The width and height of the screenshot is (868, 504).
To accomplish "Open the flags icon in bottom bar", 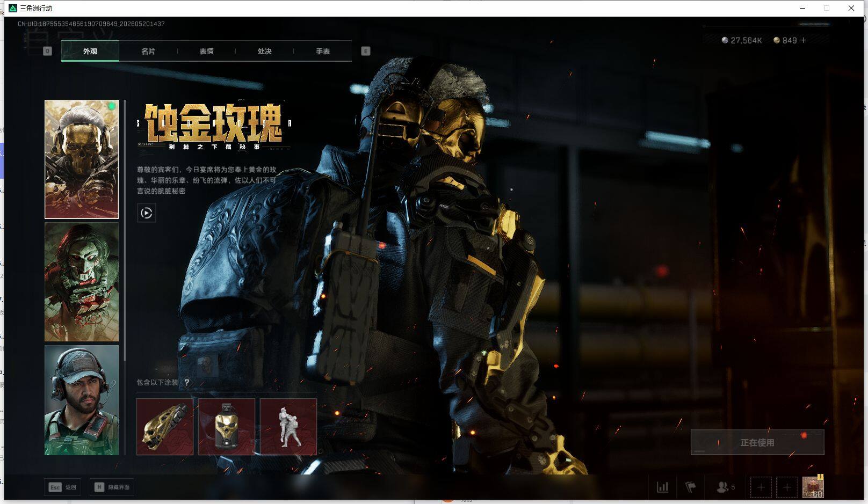I will click(690, 487).
